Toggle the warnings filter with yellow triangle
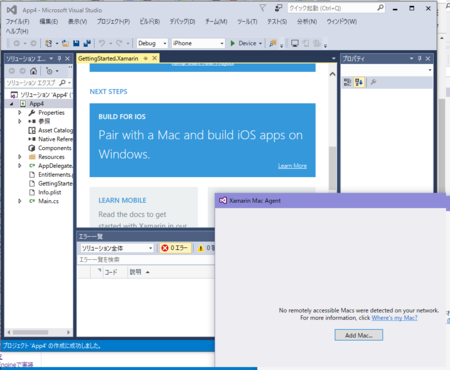Screen dimensions: 450x370 (x=206, y=248)
